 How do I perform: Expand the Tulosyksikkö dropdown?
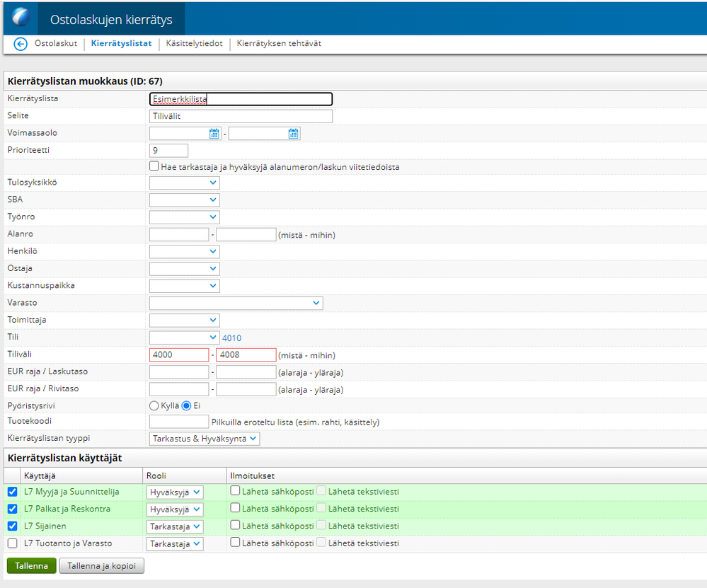(185, 183)
